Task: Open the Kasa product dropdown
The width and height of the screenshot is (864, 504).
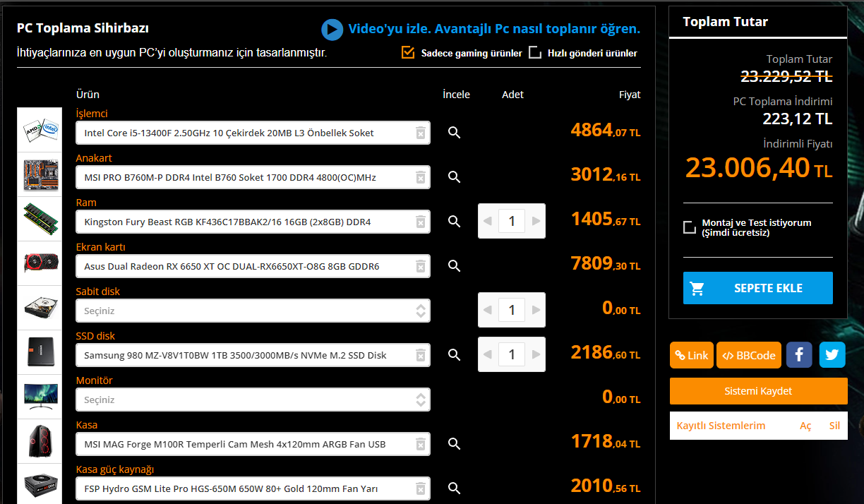Action: 253,444
